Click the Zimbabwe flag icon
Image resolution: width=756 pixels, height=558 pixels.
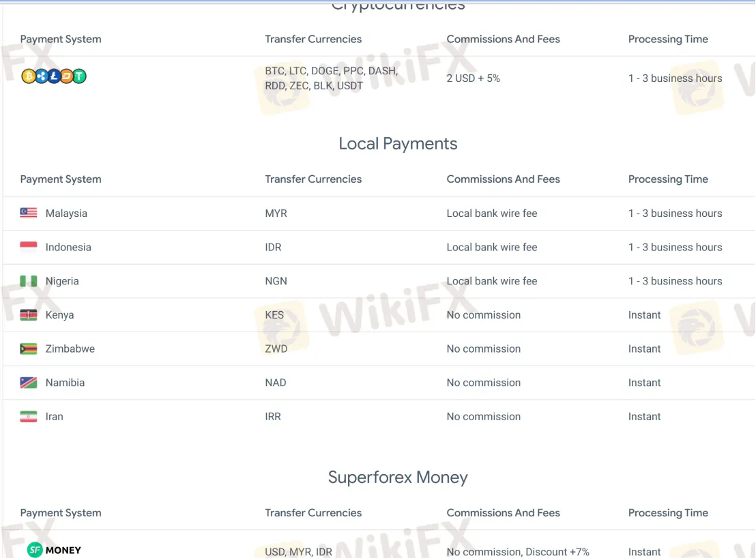pos(29,349)
